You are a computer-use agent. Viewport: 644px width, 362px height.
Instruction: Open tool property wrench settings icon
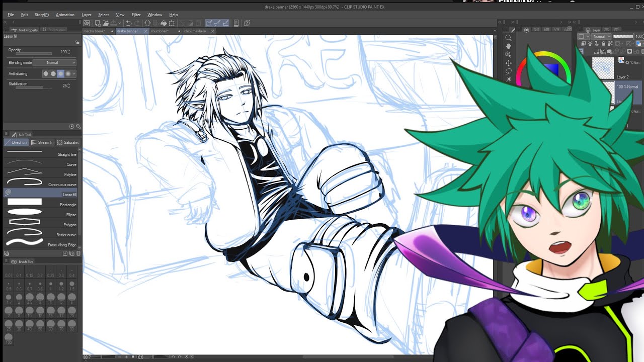(x=78, y=126)
